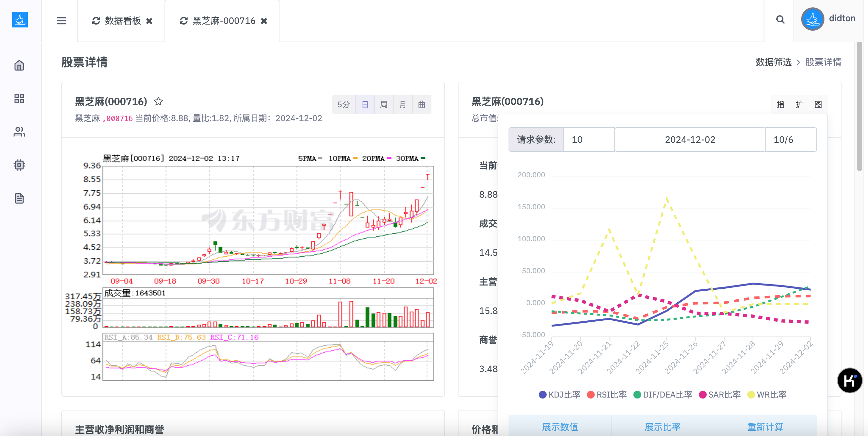Open the 2024-12-02 date field
Viewport: 868px width, 436px height.
(690, 140)
